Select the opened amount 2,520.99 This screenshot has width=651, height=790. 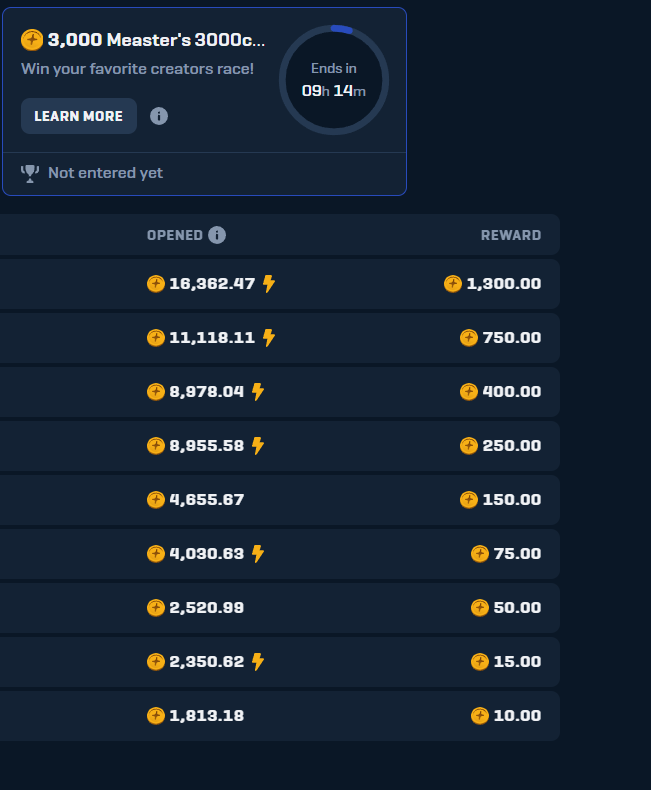click(x=207, y=608)
